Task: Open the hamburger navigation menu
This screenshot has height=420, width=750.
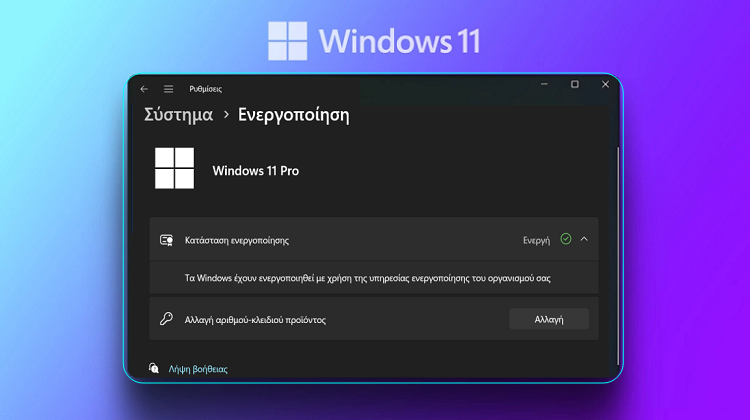Action: (168, 89)
